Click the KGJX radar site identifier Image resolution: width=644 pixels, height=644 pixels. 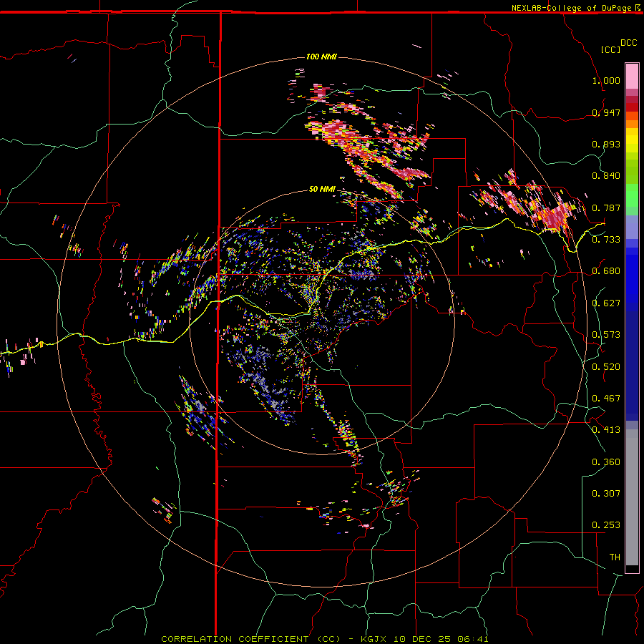373,639
